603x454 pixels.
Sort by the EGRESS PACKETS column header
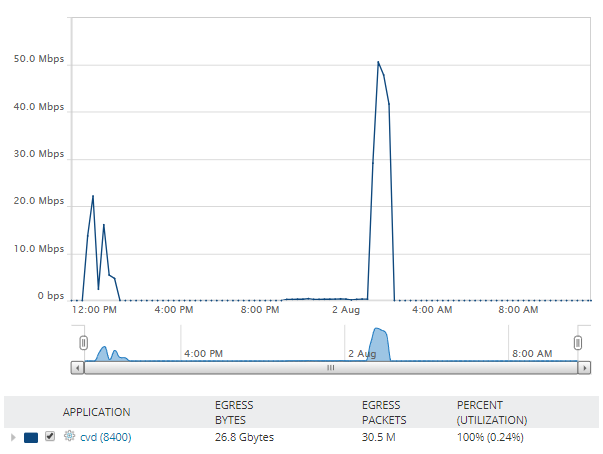pos(384,412)
